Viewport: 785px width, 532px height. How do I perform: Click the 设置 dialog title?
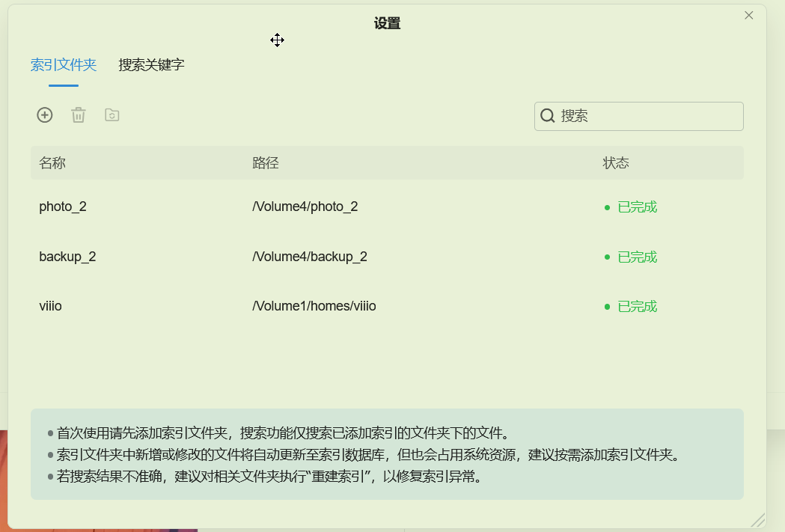[387, 23]
